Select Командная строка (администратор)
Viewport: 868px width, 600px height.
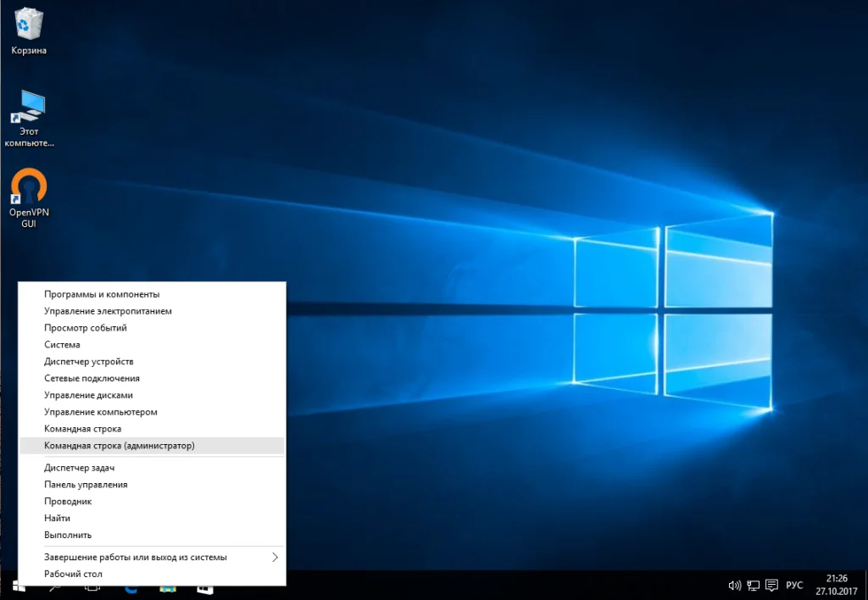pyautogui.click(x=120, y=446)
